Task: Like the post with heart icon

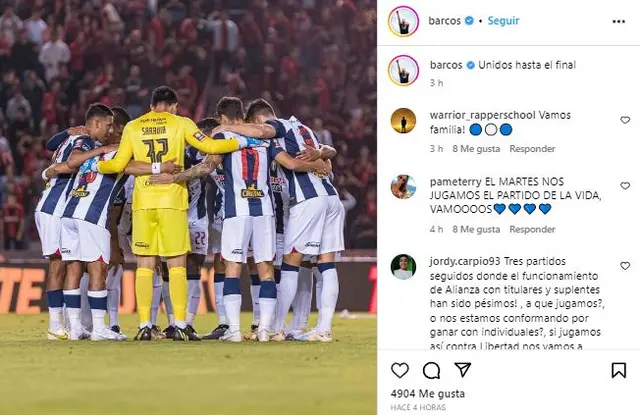Action: point(400,370)
